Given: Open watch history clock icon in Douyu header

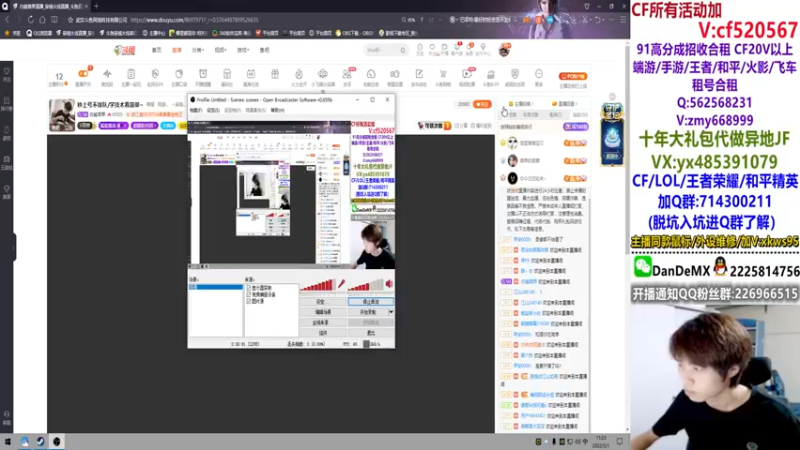Looking at the screenshot, I should (x=420, y=47).
